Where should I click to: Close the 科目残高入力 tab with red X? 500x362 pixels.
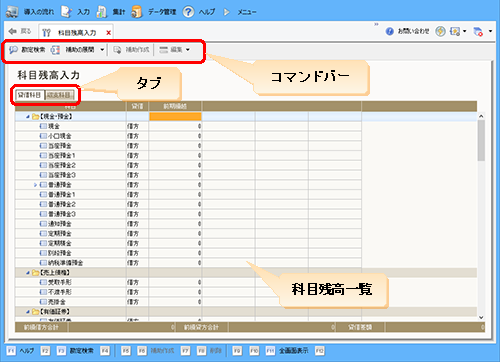[108, 33]
